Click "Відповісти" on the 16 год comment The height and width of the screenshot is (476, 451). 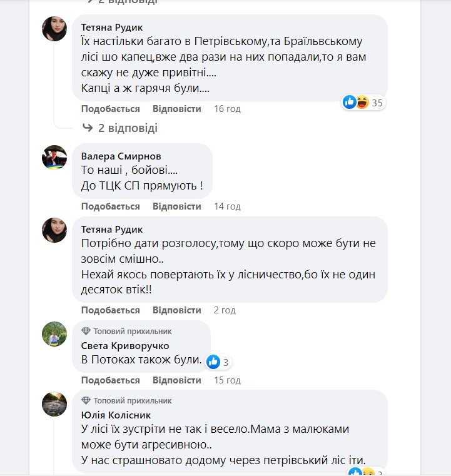tap(177, 109)
